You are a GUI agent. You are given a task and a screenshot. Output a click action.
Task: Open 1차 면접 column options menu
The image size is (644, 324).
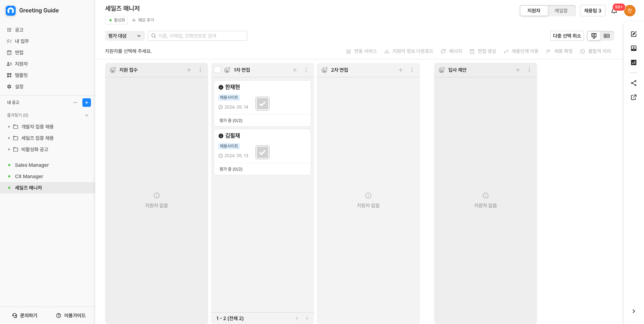[306, 70]
